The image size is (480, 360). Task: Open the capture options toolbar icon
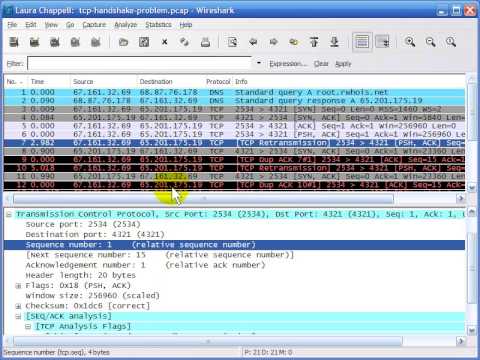tap(34, 42)
